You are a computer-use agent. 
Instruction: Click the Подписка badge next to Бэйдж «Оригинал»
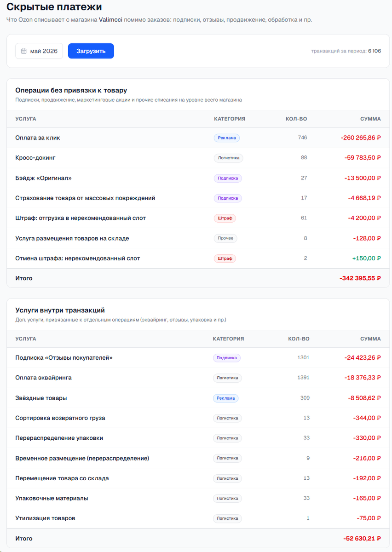tap(228, 178)
